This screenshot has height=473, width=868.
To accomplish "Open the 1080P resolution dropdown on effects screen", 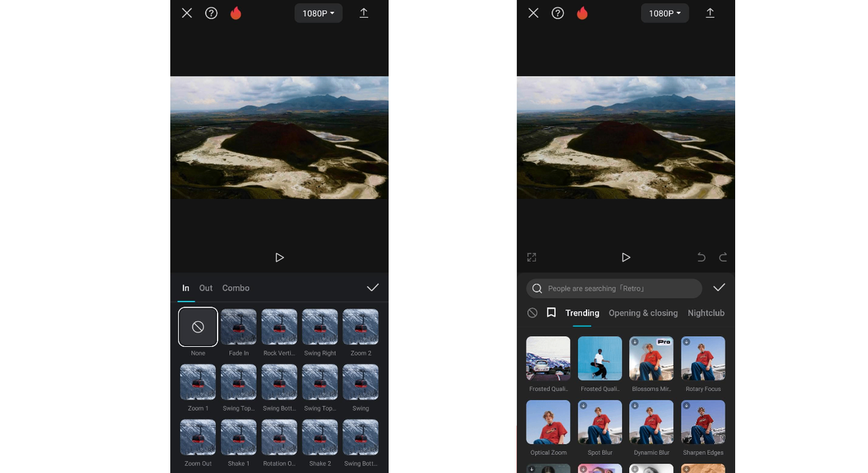I will [665, 13].
